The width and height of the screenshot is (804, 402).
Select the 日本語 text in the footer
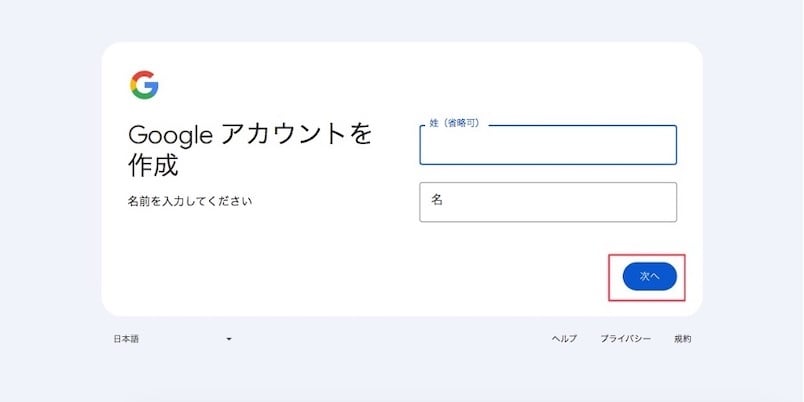(126, 339)
